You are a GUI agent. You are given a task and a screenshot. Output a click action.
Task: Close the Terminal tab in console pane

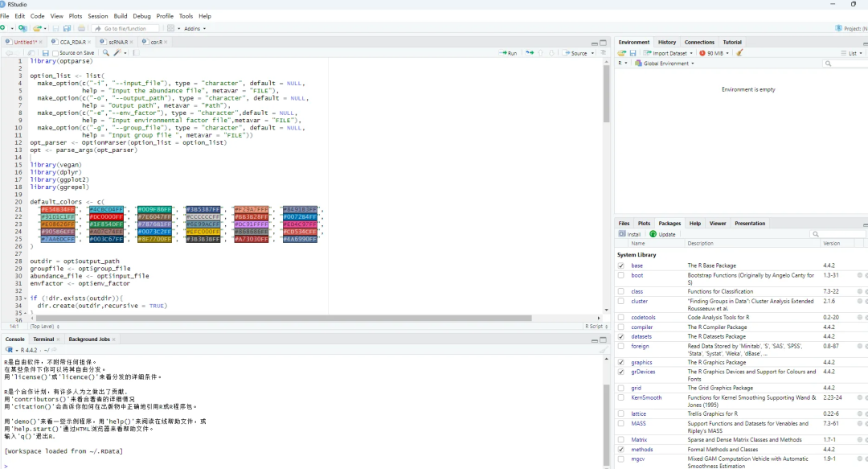pyautogui.click(x=58, y=339)
